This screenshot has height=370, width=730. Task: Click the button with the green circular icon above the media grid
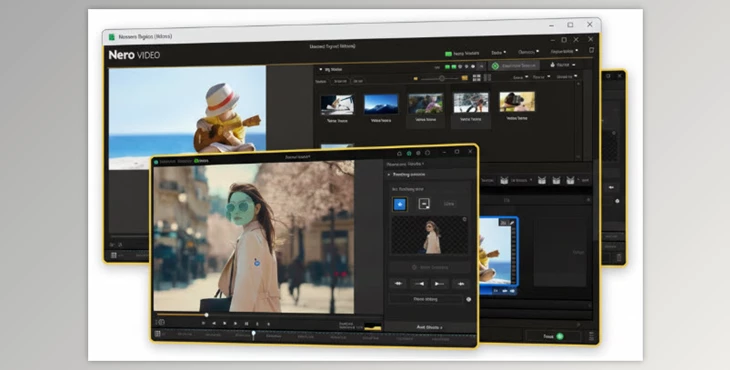pyautogui.click(x=514, y=66)
